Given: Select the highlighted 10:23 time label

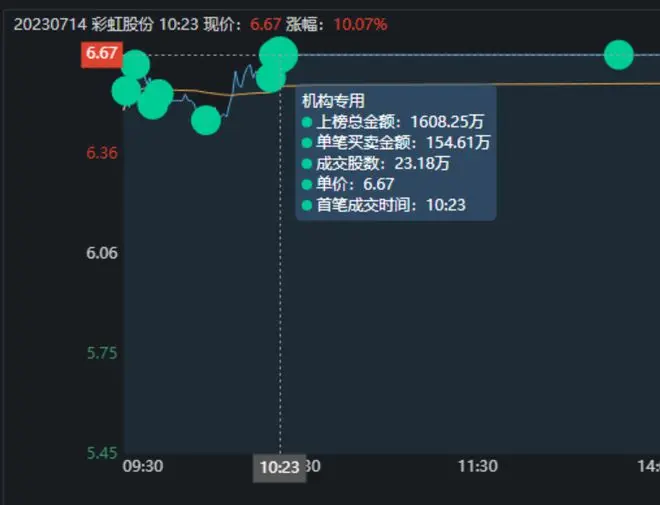Looking at the screenshot, I should point(280,467).
